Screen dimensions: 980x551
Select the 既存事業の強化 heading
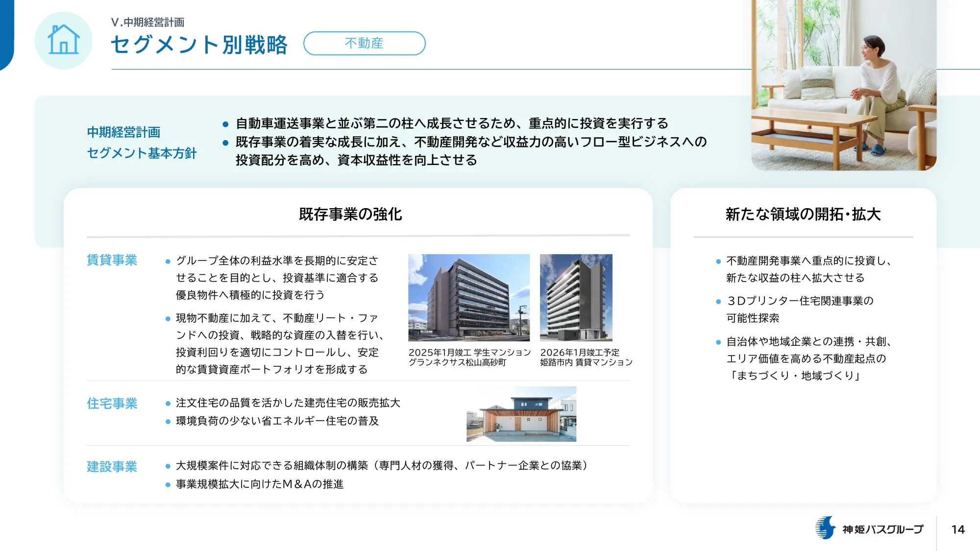pos(350,214)
